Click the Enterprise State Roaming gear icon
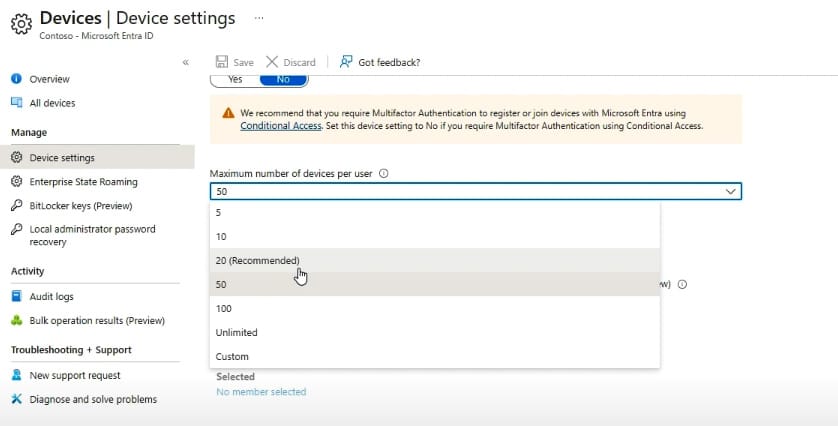The height and width of the screenshot is (426, 838). click(x=17, y=182)
